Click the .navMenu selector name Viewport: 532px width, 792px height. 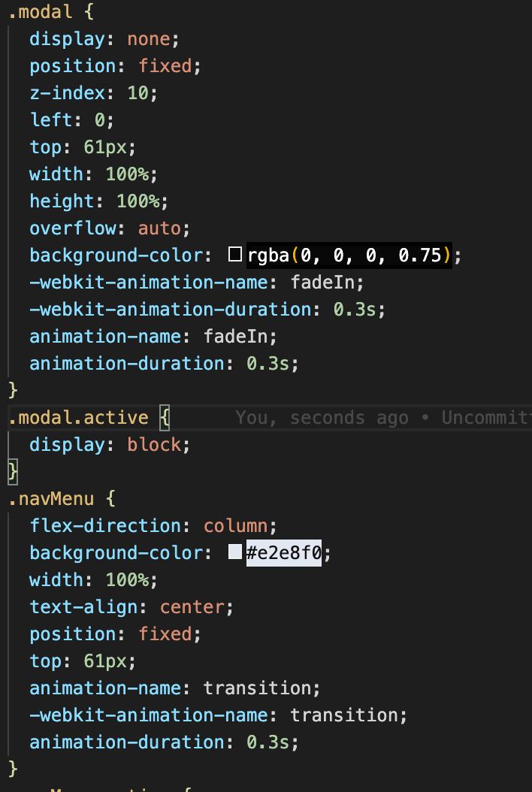51,498
